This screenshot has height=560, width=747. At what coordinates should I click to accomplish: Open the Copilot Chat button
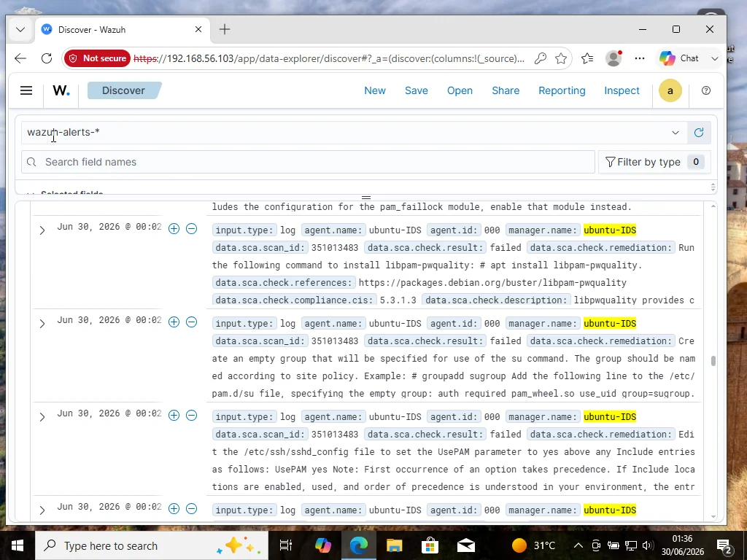[x=679, y=58]
